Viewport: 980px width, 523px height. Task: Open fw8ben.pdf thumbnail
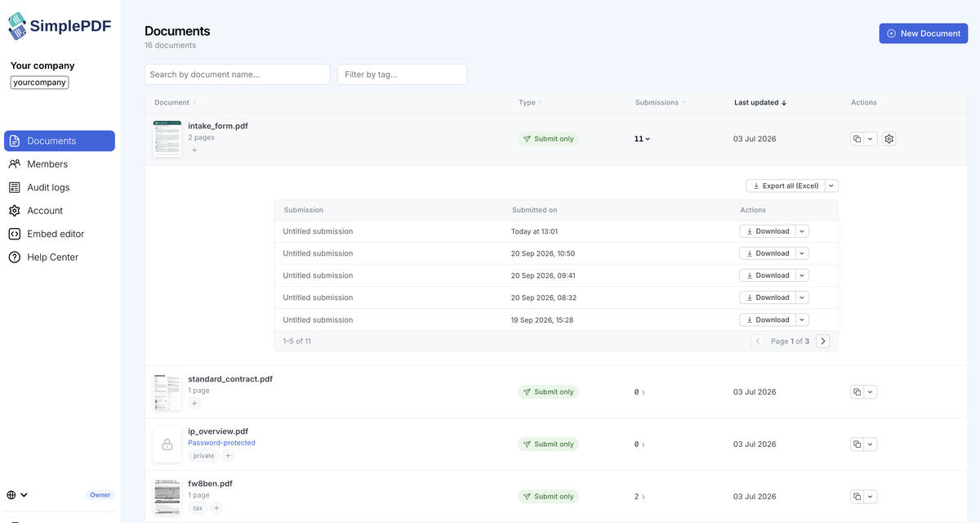(x=167, y=497)
